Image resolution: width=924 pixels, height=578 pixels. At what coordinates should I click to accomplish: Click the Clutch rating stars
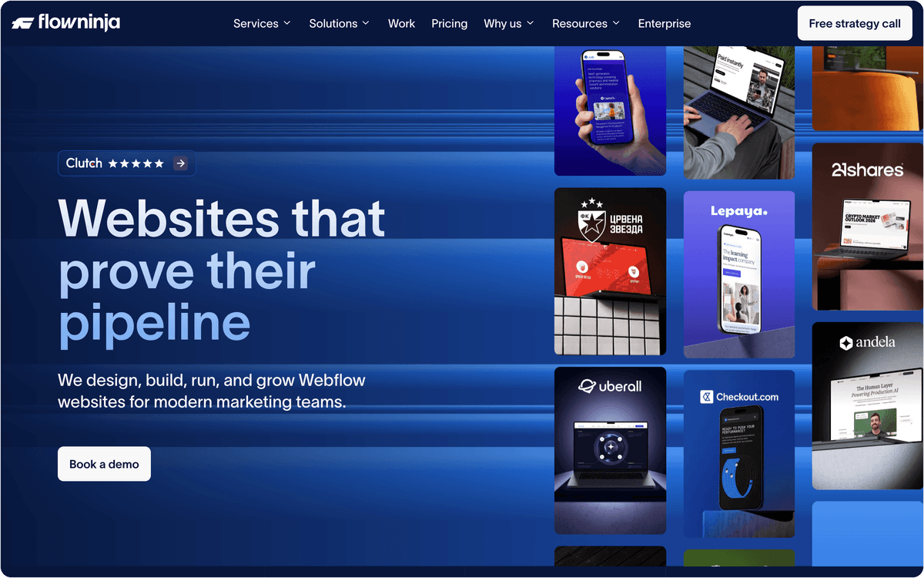[136, 163]
